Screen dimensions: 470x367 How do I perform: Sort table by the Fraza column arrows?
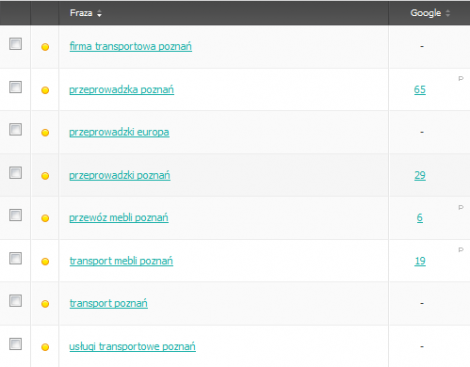[x=99, y=13]
